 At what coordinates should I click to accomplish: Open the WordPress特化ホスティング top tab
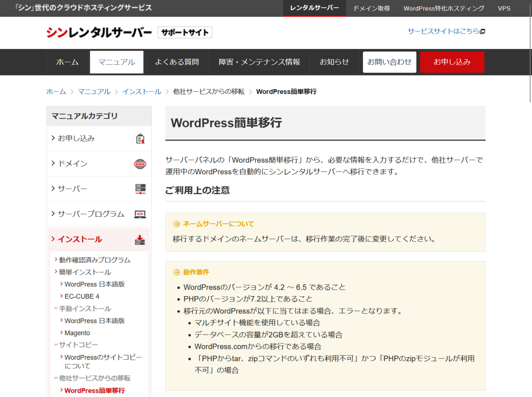coord(444,8)
